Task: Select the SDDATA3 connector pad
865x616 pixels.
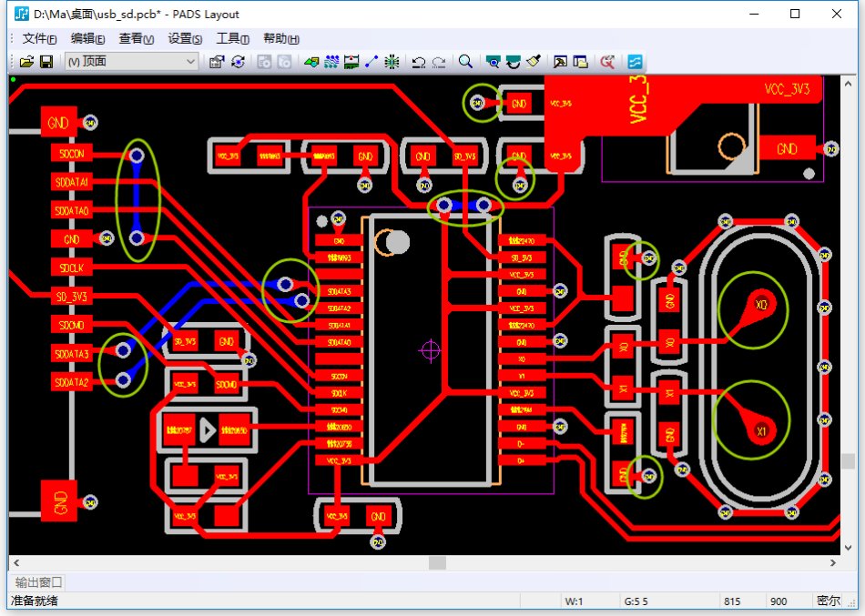Action: point(72,354)
